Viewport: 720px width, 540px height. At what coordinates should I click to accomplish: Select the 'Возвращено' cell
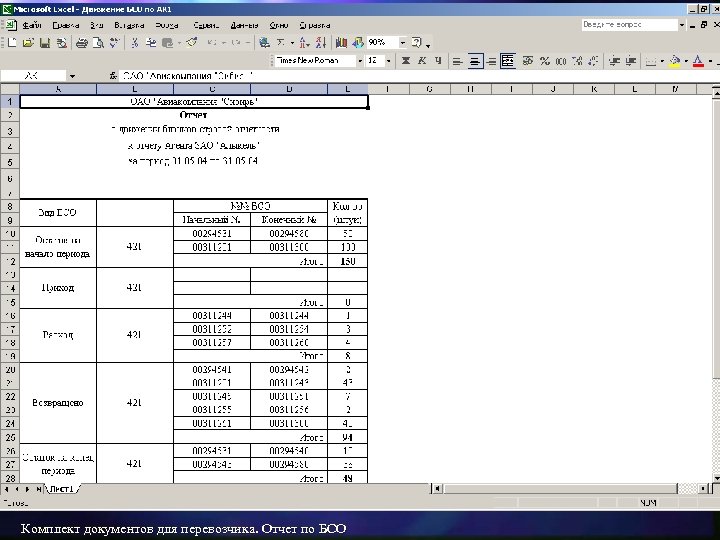[58, 403]
